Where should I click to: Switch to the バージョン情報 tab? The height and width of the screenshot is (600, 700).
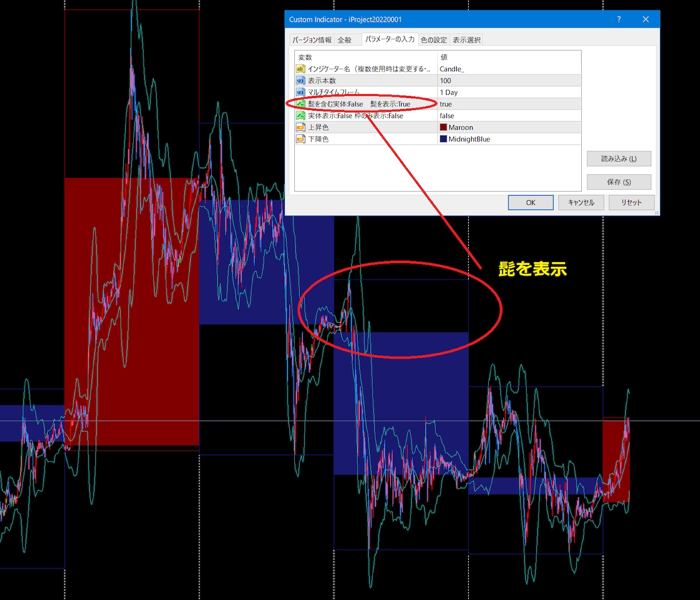[x=312, y=40]
